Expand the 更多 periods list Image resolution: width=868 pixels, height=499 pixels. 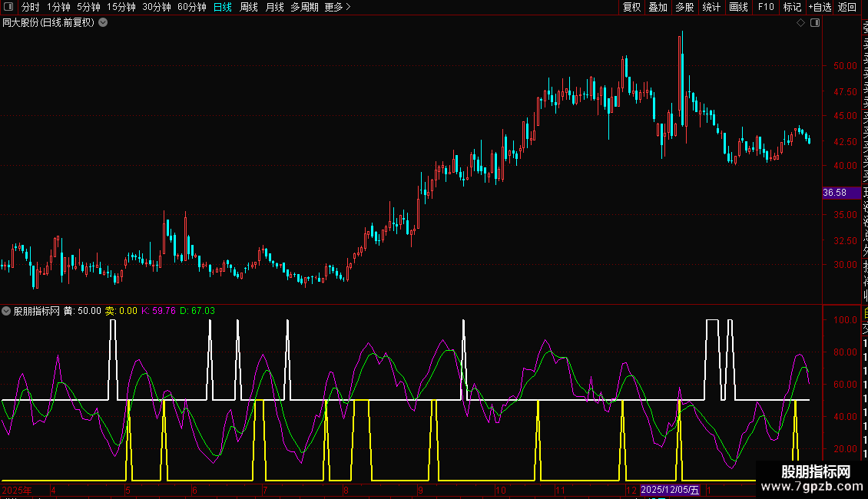coord(337,7)
